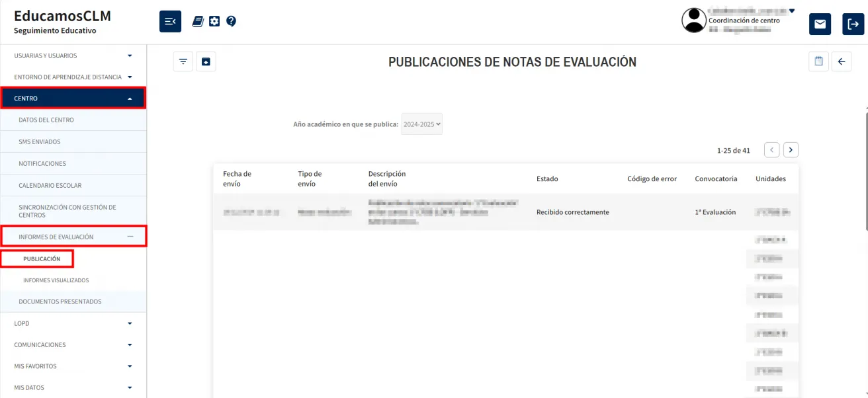Open the notepad icon at top right

click(x=818, y=61)
